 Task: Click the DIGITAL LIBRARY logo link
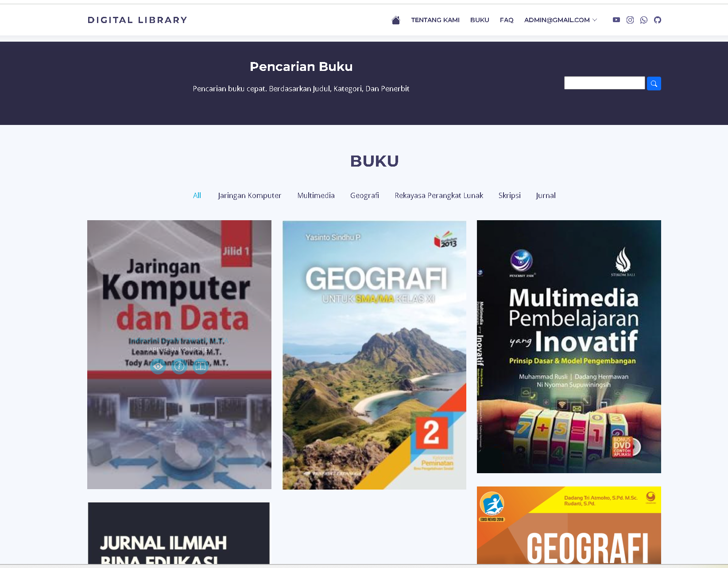[137, 20]
